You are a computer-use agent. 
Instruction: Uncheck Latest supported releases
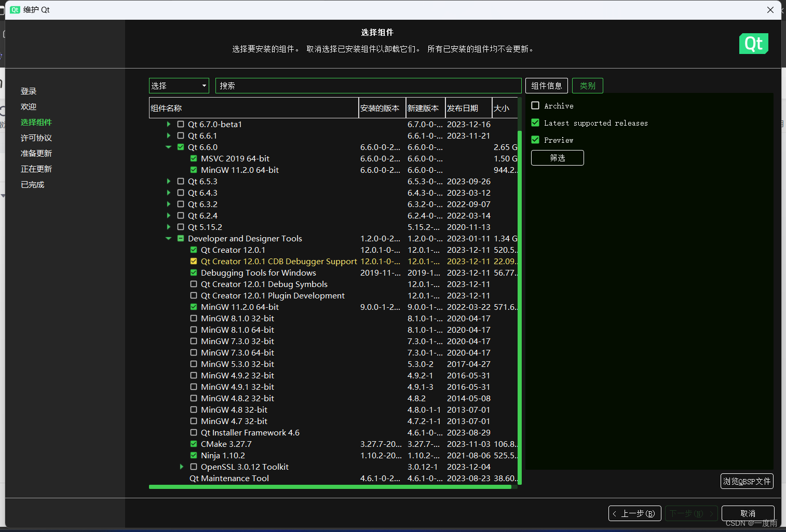[535, 122]
